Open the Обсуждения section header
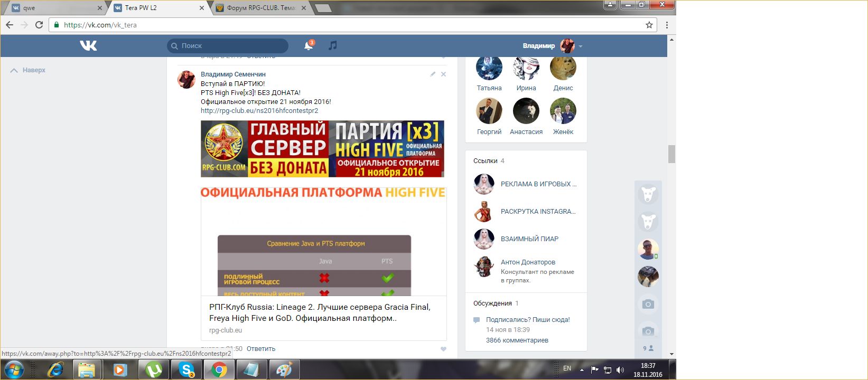Image resolution: width=868 pixels, height=380 pixels. tap(496, 303)
